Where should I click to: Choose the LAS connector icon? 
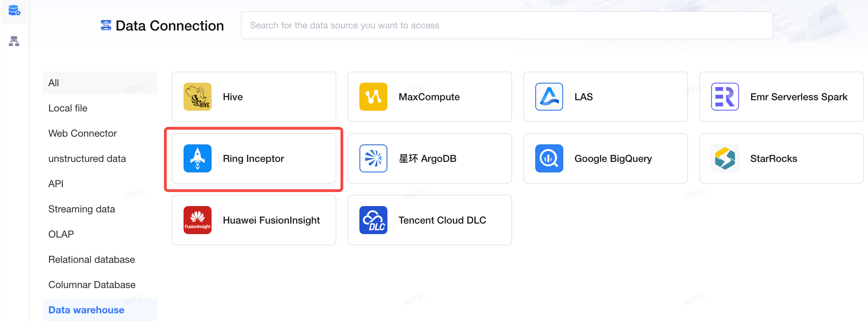pyautogui.click(x=549, y=97)
